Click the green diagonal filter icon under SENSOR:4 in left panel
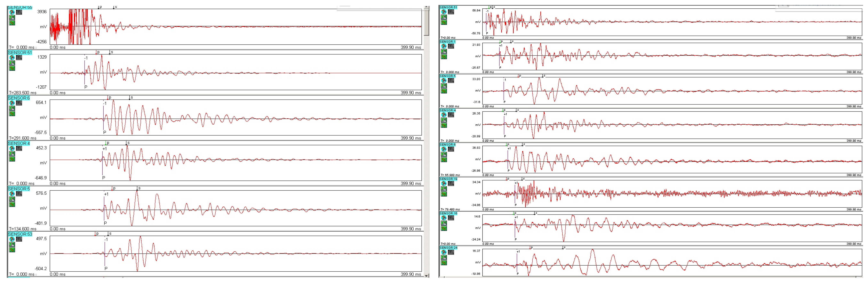The width and height of the screenshot is (868, 283). 12,159
